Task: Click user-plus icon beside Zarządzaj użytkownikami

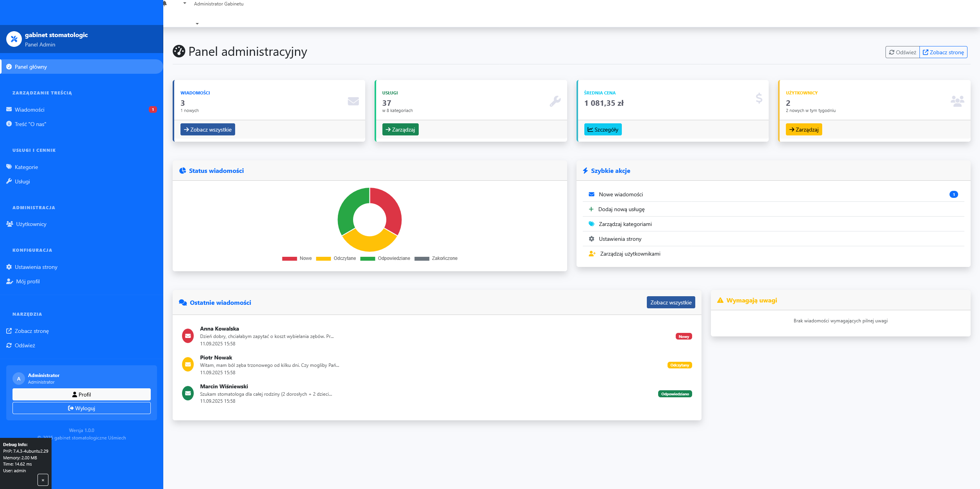Action: pyautogui.click(x=592, y=254)
